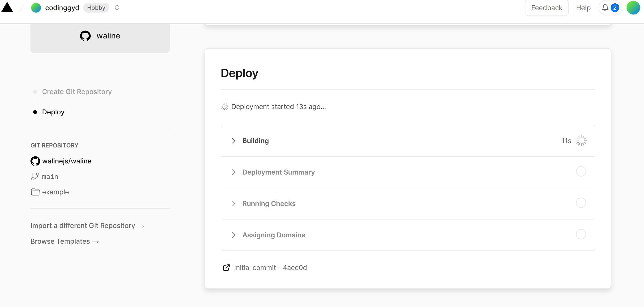Expand the Deployment Summary section

(x=233, y=172)
